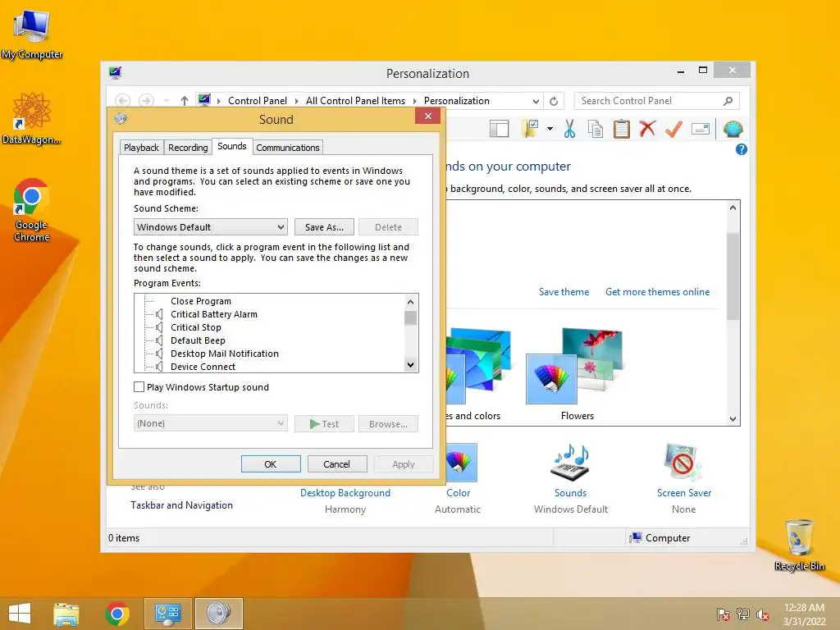Open the Desktop Background link
The height and width of the screenshot is (630, 840).
coord(345,493)
